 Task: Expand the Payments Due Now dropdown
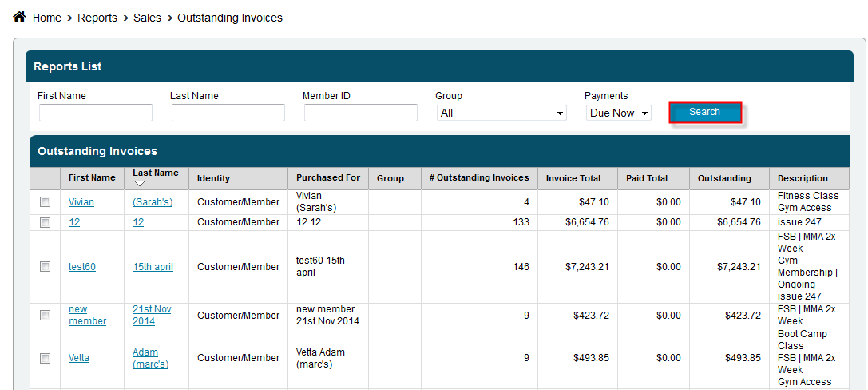point(619,113)
